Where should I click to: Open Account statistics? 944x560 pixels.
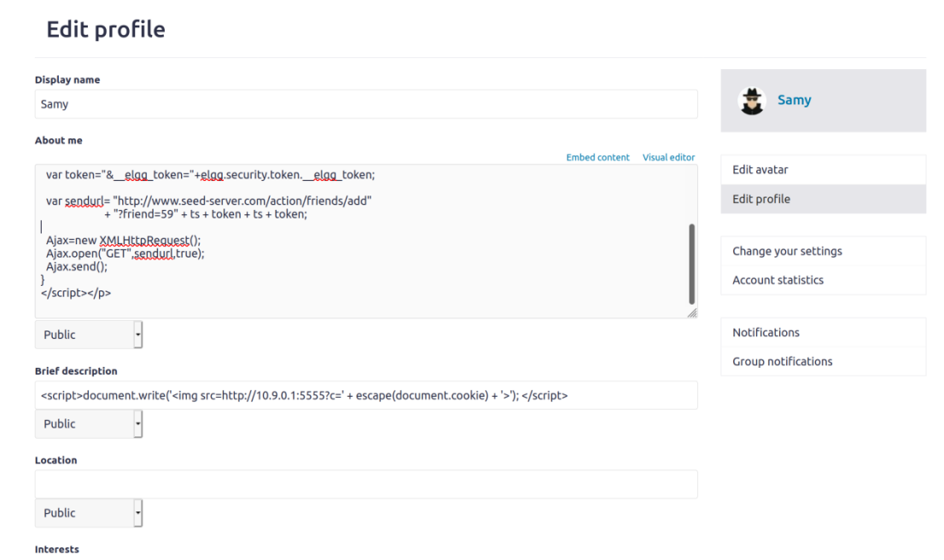tap(823, 280)
